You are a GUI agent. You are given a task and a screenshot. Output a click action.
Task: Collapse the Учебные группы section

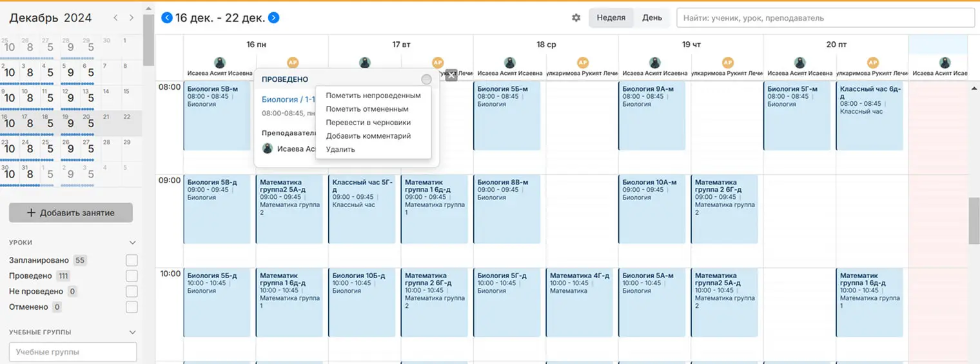tap(133, 332)
